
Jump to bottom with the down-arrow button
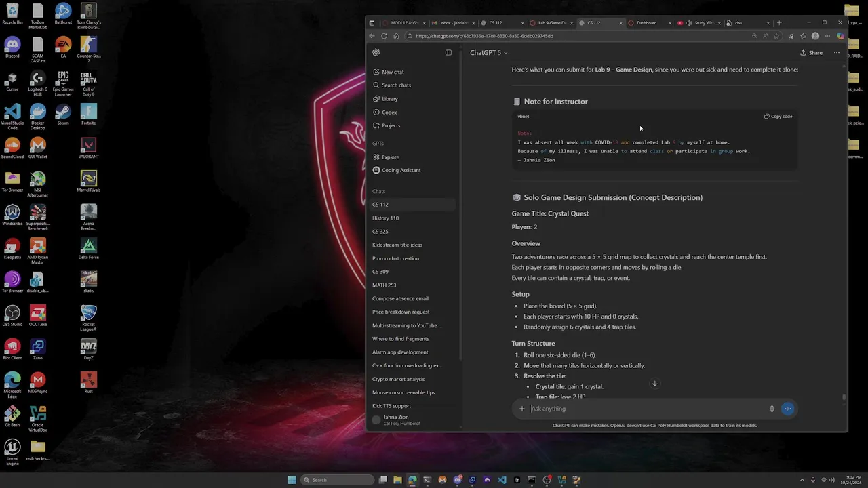click(x=654, y=384)
